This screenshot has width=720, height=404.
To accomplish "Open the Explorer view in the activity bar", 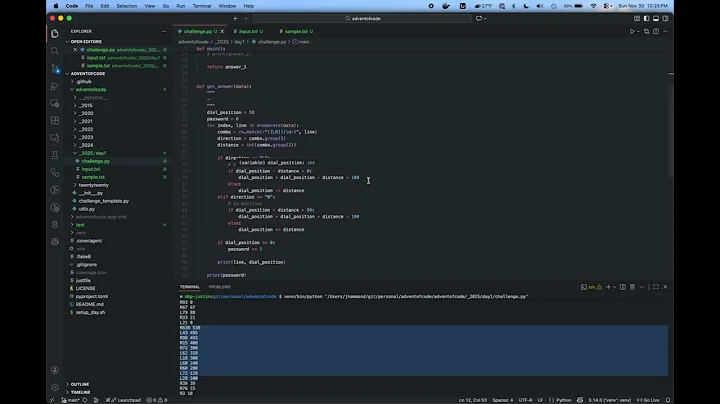I will click(x=55, y=34).
